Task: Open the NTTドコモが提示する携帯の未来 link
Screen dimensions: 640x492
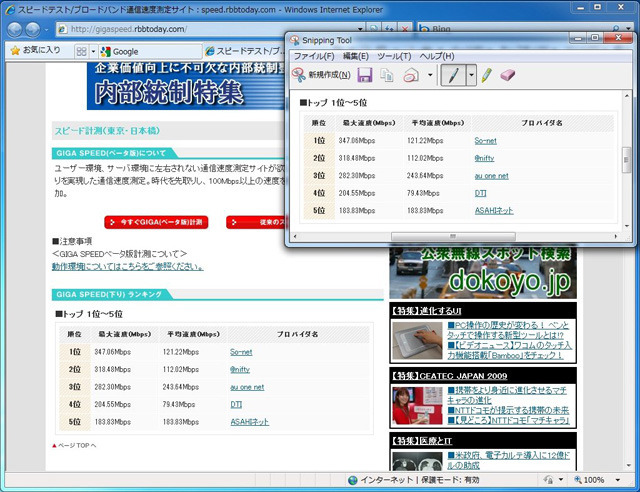Action: (508, 410)
